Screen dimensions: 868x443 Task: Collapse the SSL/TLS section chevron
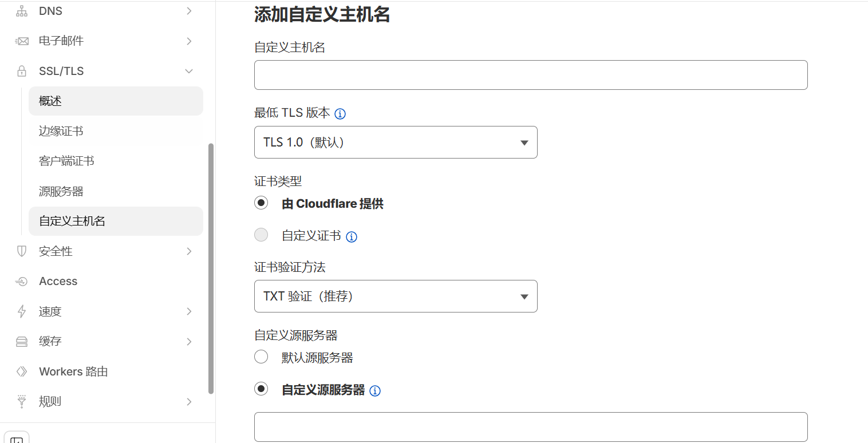tap(188, 71)
